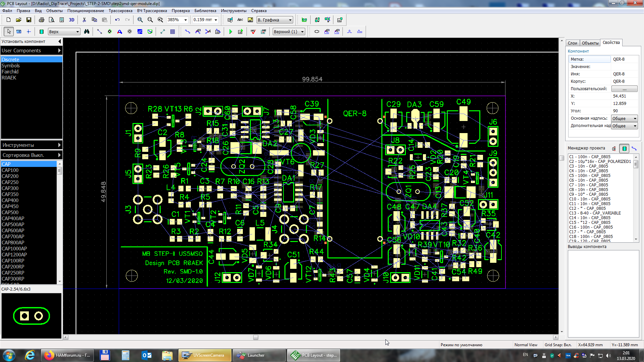644x362 pixels.
Task: Open the zoom percentage 385% dropdown
Action: 185,20
